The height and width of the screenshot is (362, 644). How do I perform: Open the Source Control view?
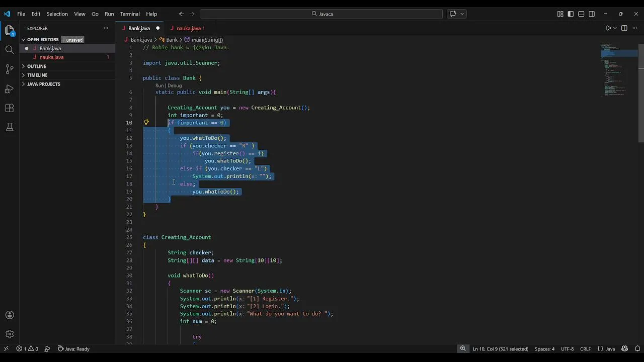10,69
